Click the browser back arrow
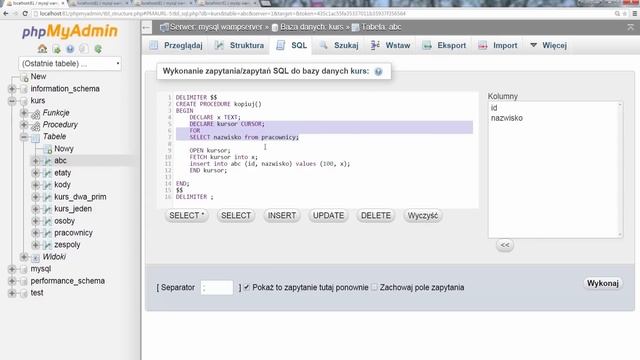This screenshot has height=360, width=640. click(x=6, y=13)
